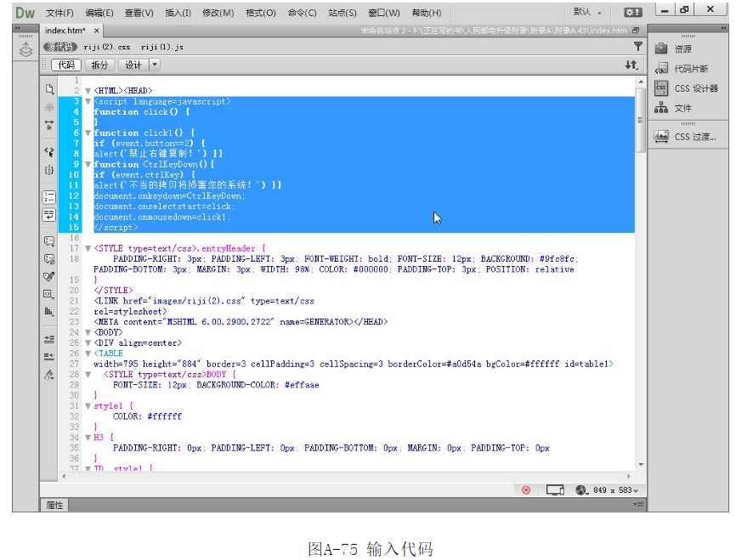Switch to 拆分 (Split) view
The height and width of the screenshot is (560, 736).
tap(99, 65)
